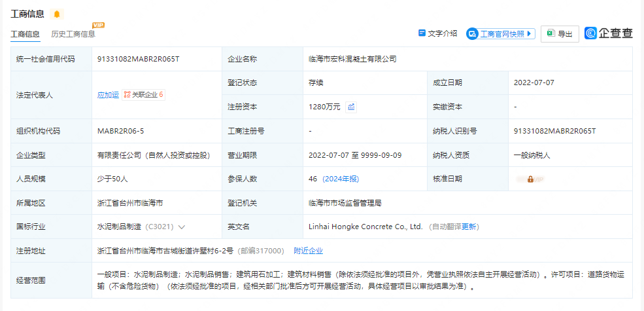Expand the 水泥制品制造 industry dropdown arrow
The height and width of the screenshot is (311, 644).
(x=182, y=227)
